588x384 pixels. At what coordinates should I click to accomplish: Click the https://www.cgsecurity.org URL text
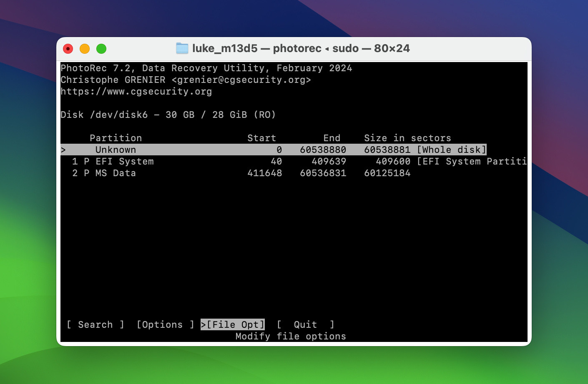point(136,91)
